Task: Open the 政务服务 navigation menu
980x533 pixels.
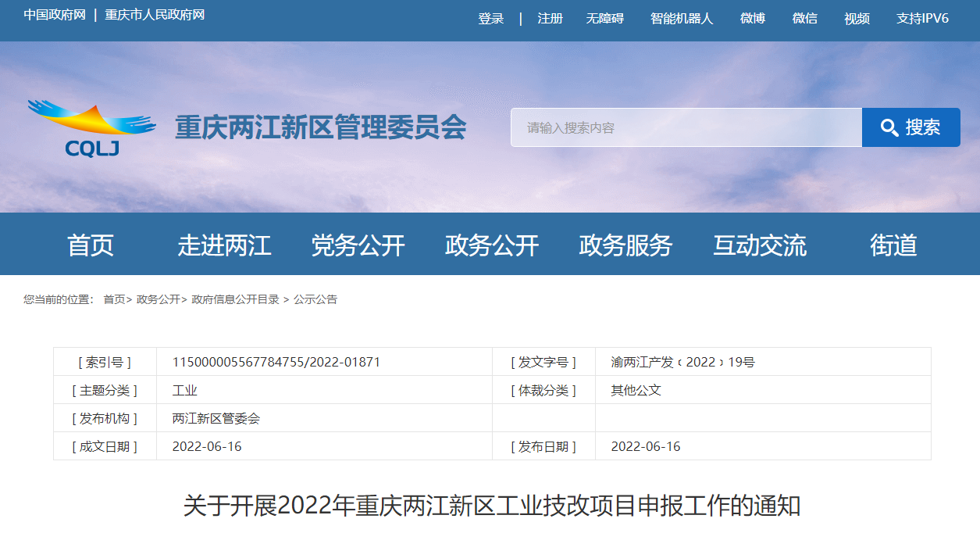Action: click(x=625, y=245)
